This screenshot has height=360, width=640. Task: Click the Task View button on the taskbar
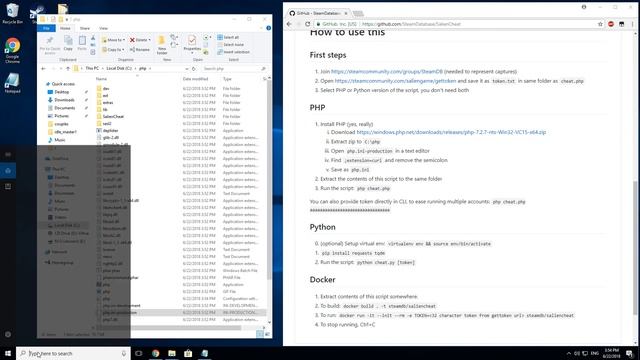139,353
